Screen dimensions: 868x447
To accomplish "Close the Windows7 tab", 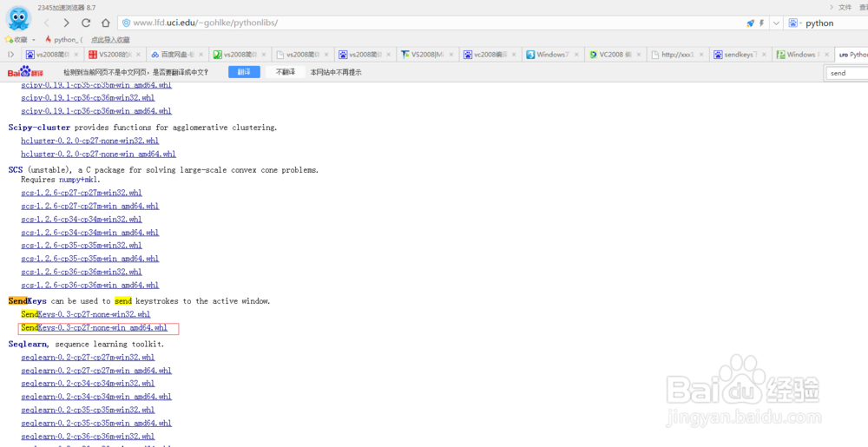I will [577, 54].
